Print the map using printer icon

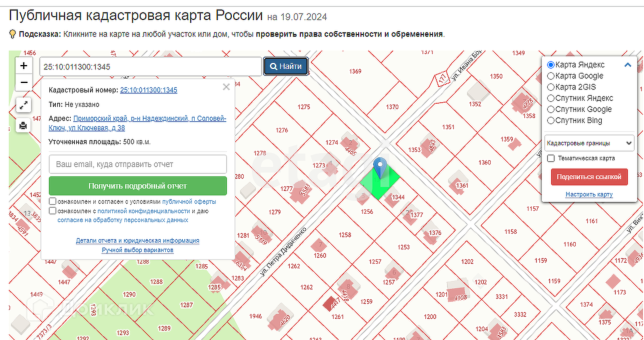(x=23, y=125)
